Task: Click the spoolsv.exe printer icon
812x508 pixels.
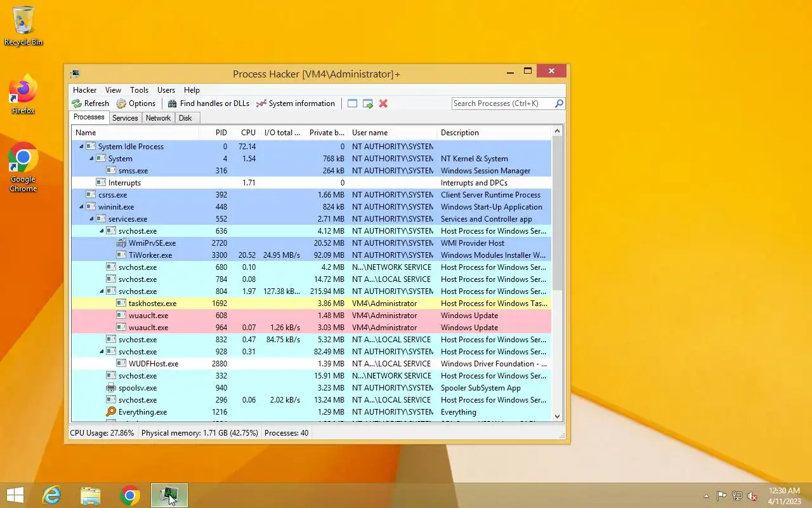Action: 111,388
